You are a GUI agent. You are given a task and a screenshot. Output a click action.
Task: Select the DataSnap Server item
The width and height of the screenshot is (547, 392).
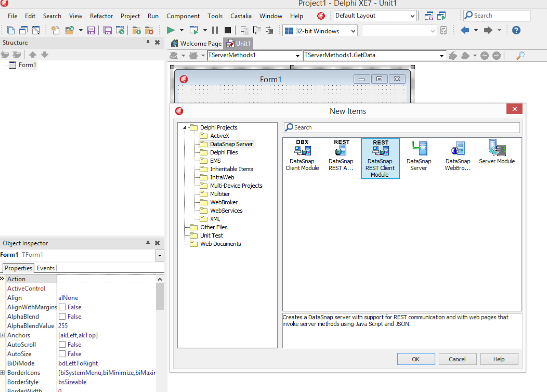(x=419, y=156)
